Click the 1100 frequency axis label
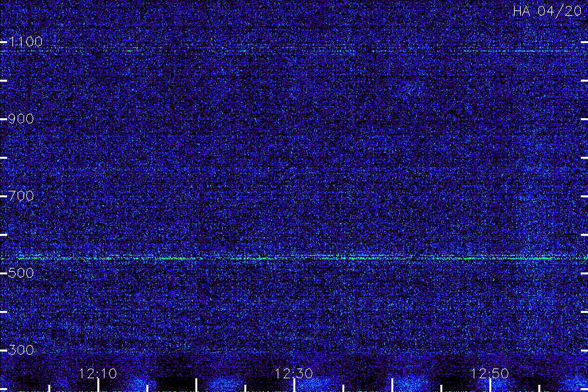 click(25, 42)
